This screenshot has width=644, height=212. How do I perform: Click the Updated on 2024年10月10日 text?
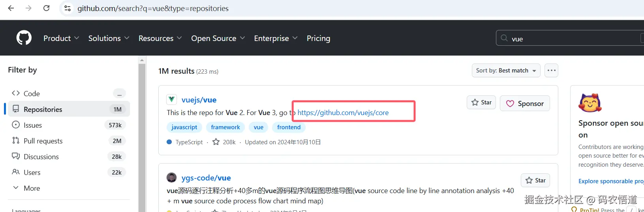coord(283,142)
